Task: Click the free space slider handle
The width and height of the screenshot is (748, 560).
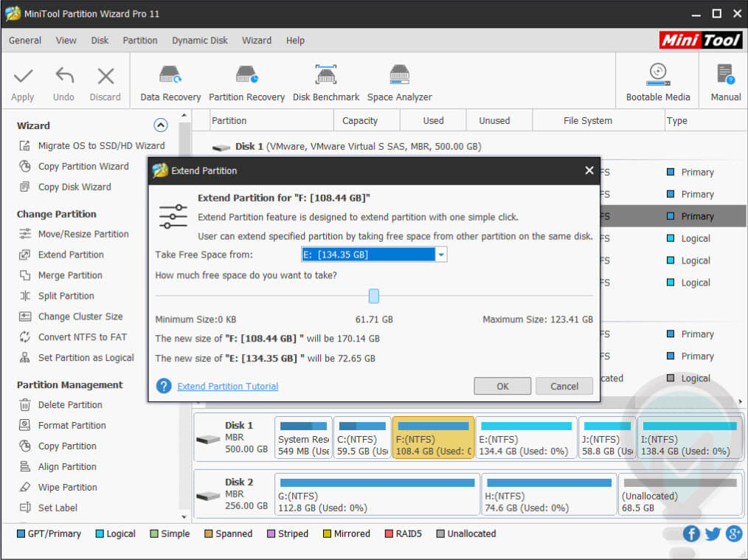Action: point(374,296)
